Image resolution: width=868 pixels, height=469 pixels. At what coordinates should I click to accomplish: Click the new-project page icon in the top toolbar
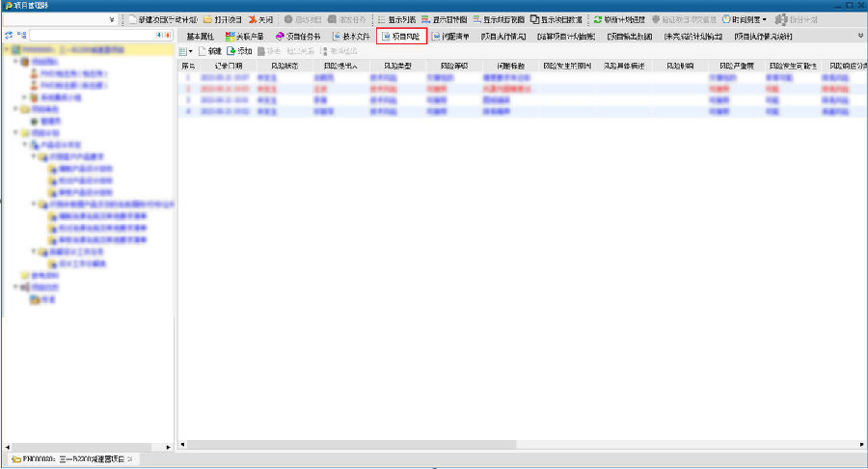(132, 19)
